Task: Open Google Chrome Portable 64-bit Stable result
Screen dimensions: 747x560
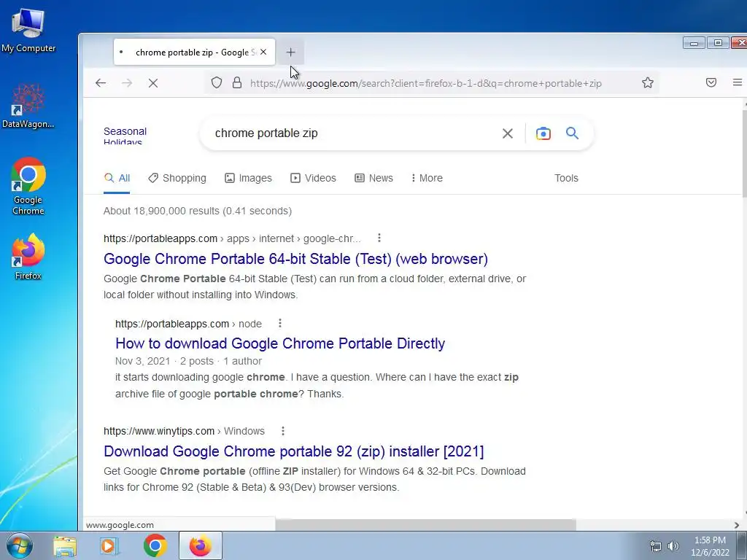Action: 295,259
